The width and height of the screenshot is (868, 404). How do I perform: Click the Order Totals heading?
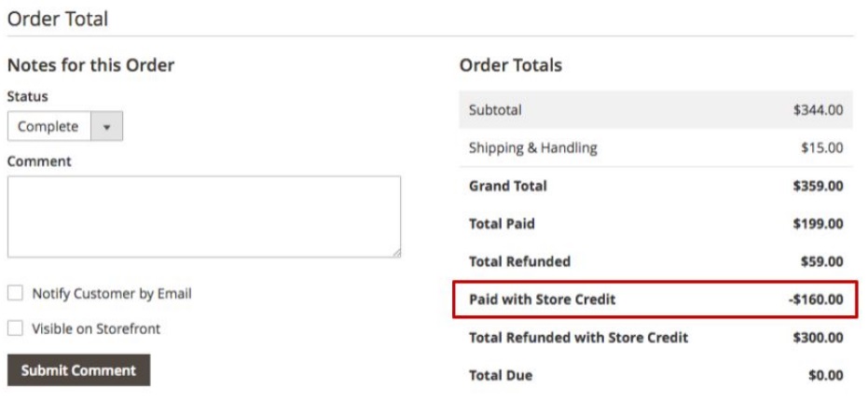pyautogui.click(x=510, y=65)
